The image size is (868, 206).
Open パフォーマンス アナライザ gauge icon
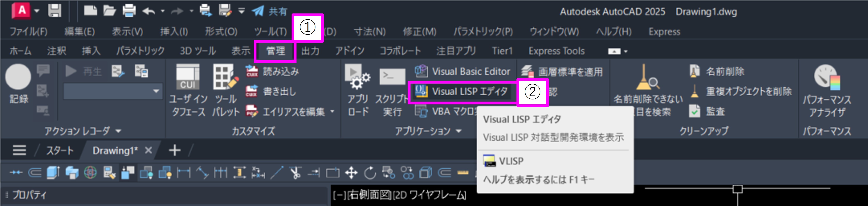[827, 77]
